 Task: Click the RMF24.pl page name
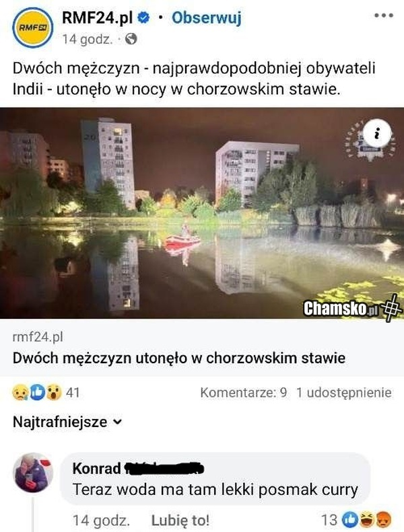click(x=97, y=17)
